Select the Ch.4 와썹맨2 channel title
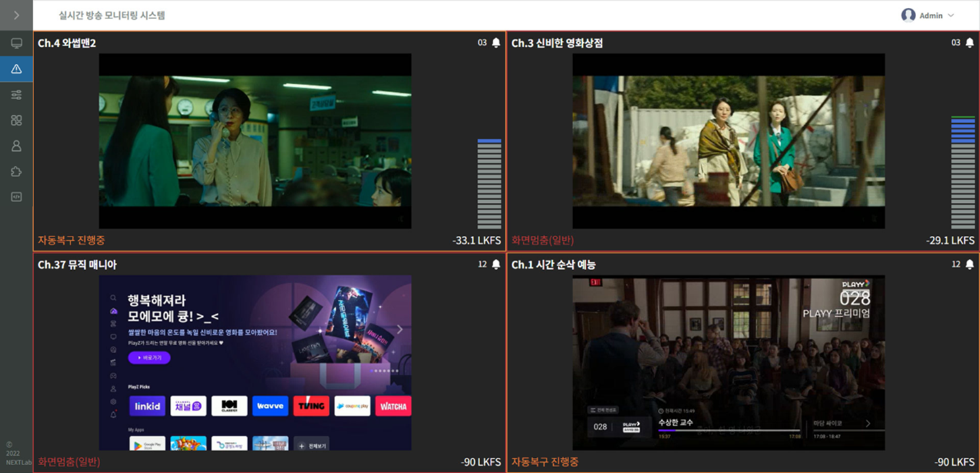The width and height of the screenshot is (980, 473). pos(67,43)
